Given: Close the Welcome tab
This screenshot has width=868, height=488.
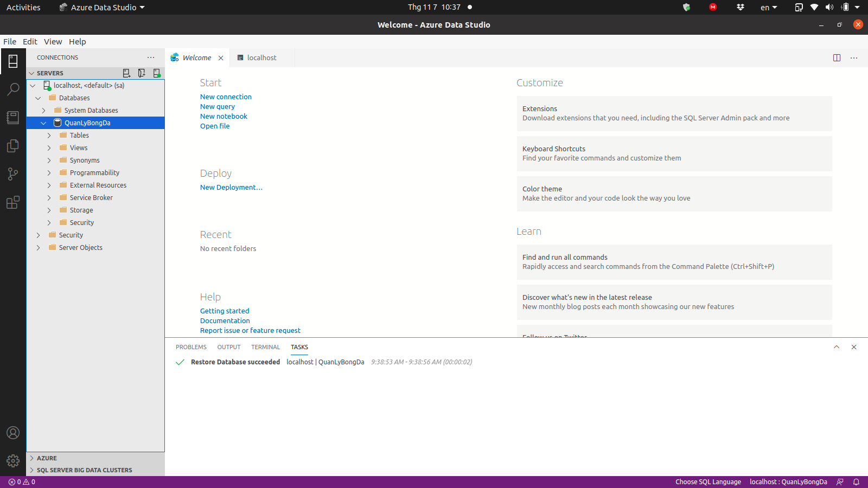Looking at the screenshot, I should [221, 58].
